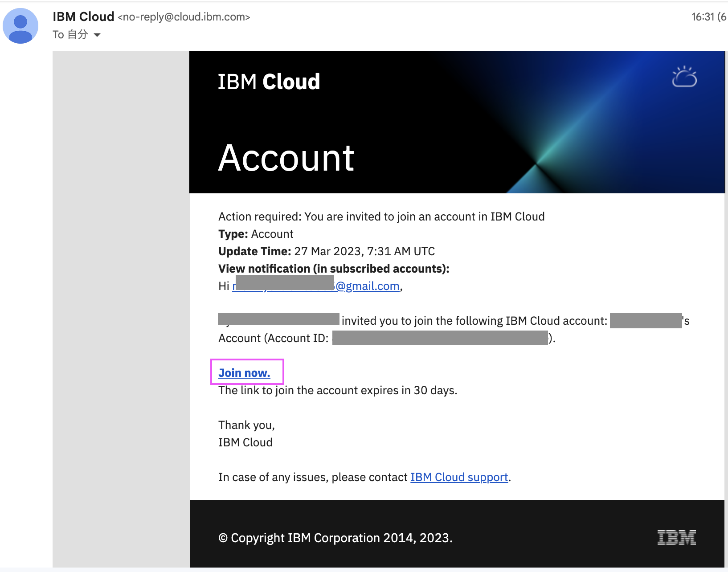
Task: Click the Account (Account ID: text
Action: (274, 338)
